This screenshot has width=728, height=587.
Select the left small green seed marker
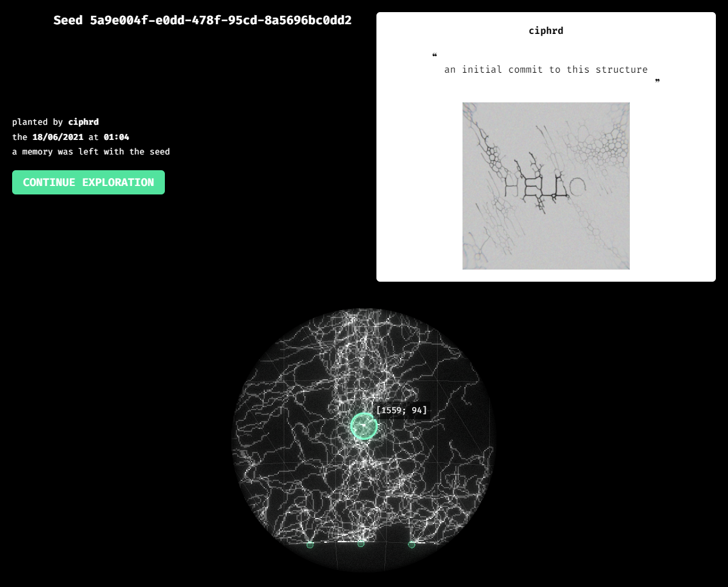click(x=310, y=545)
